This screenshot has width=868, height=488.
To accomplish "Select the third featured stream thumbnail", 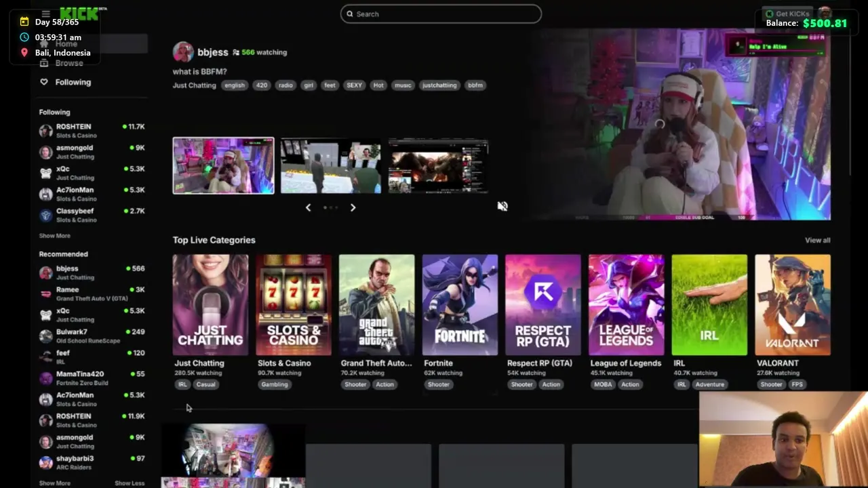I will pos(438,166).
